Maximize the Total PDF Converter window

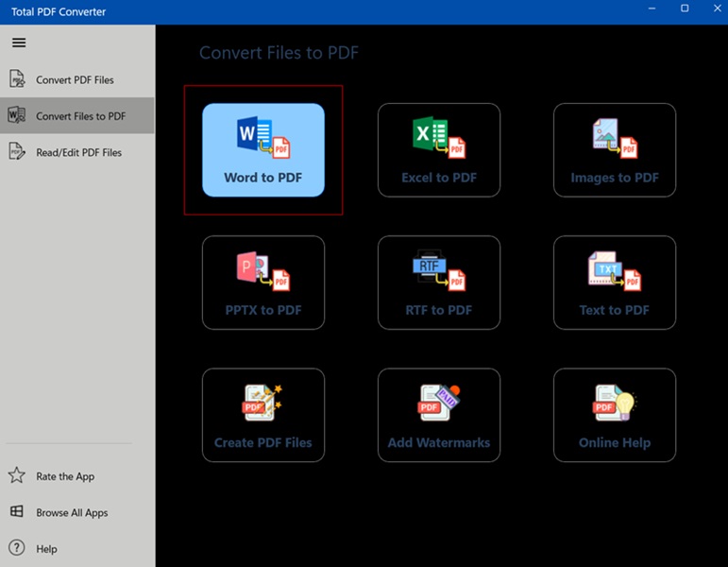685,9
